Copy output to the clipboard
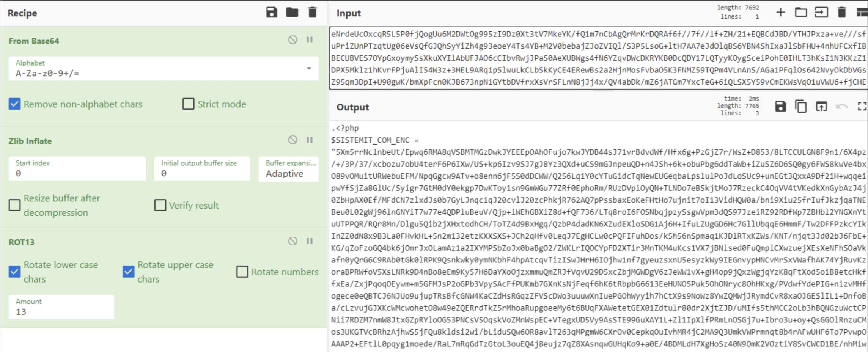Viewport: 868px width, 352px height. point(800,107)
